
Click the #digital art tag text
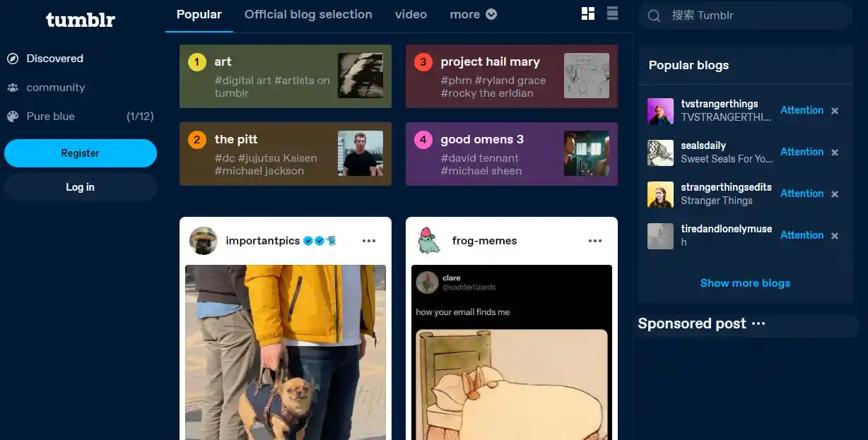coord(243,81)
